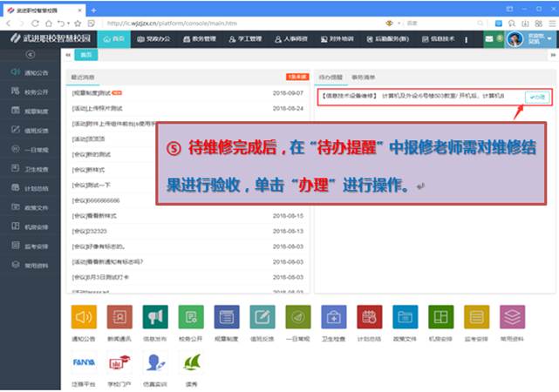The image size is (559, 392).
Task: Open the message dated 2018-08-15
Action: (x=187, y=216)
